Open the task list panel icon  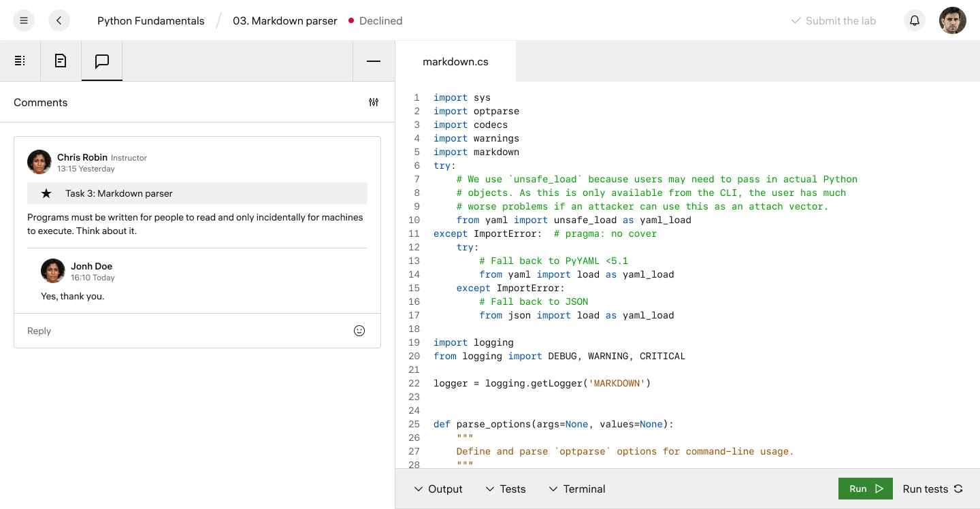point(20,61)
